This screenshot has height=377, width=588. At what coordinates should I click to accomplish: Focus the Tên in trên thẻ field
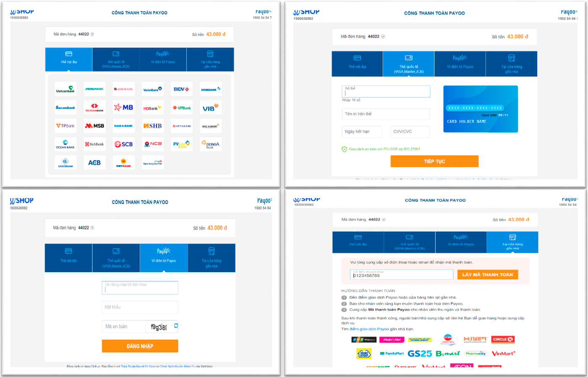386,114
